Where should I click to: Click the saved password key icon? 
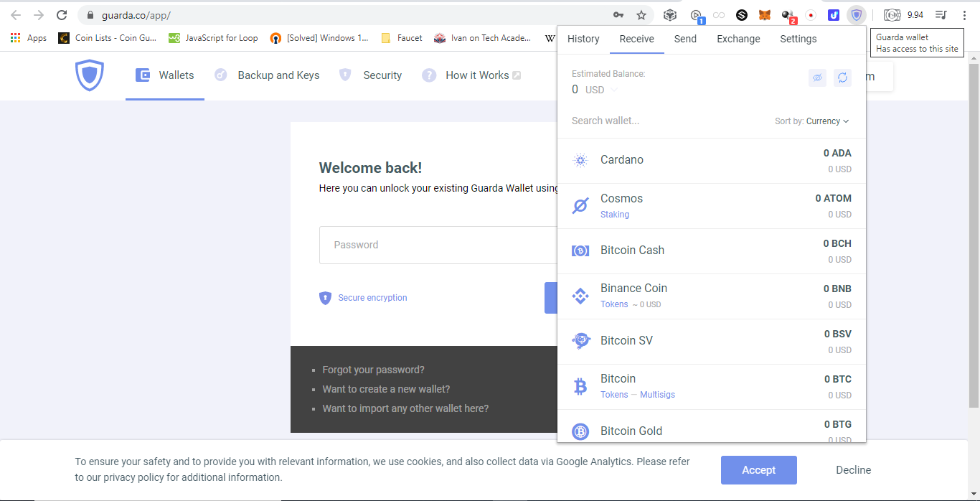tap(618, 15)
